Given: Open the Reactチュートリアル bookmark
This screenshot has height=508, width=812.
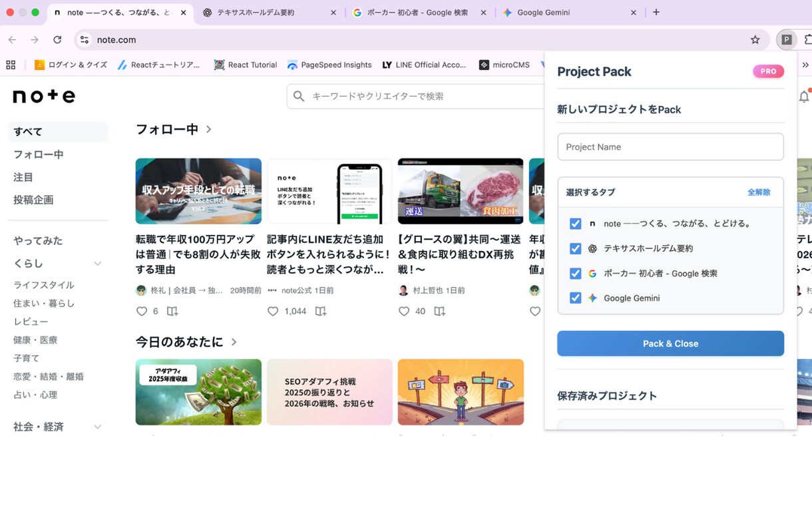Looking at the screenshot, I should click(x=158, y=65).
